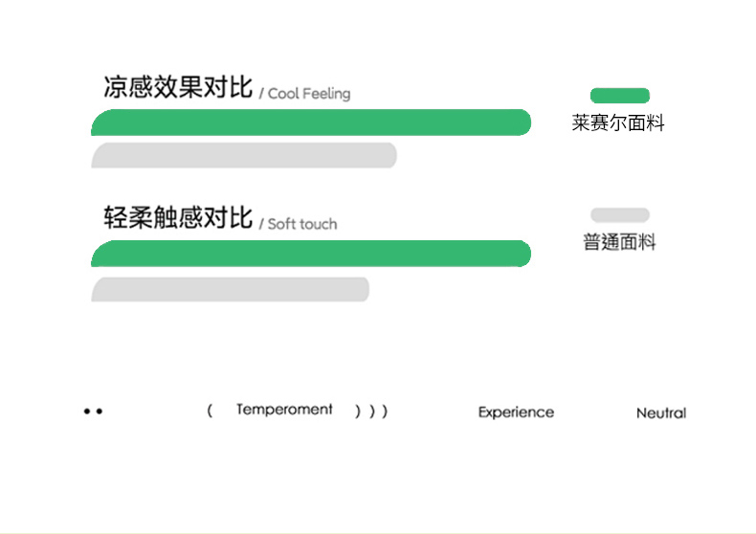Select the 莱赛尔面料 legend label
Image resolution: width=756 pixels, height=534 pixels.
pos(618,123)
